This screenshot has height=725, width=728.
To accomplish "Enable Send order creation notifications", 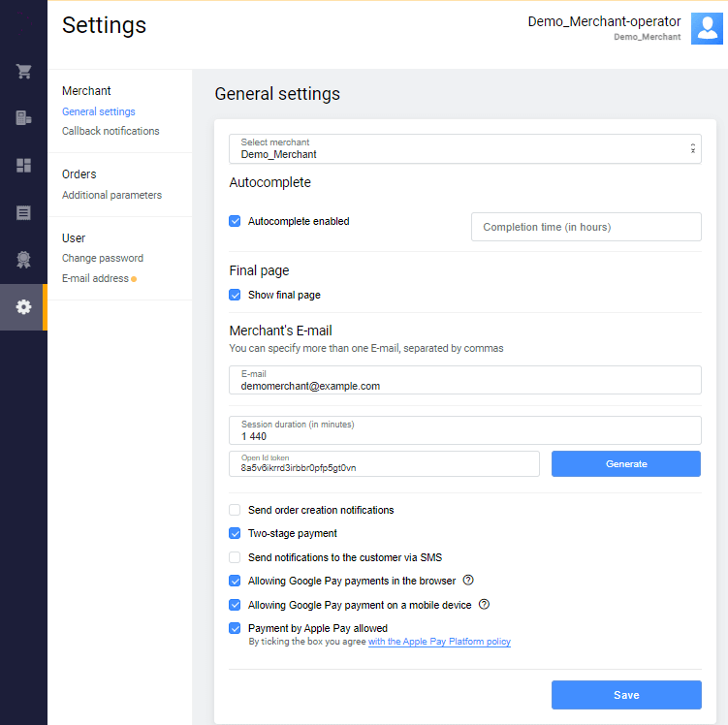I will tap(235, 510).
